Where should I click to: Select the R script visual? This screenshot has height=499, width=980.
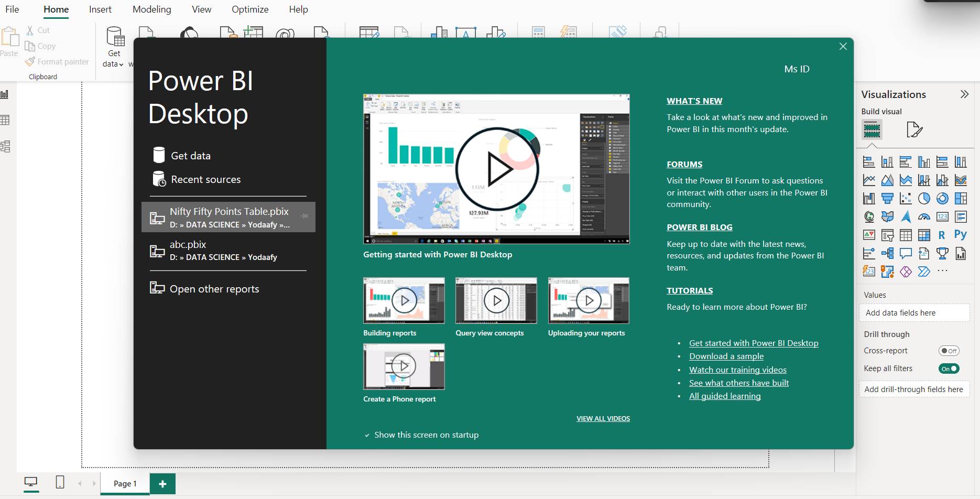coord(942,235)
